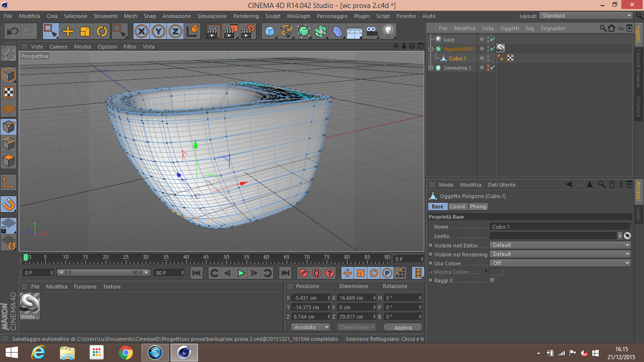The height and width of the screenshot is (362, 644).
Task: Select the Move tool in toolbar
Action: [x=68, y=32]
